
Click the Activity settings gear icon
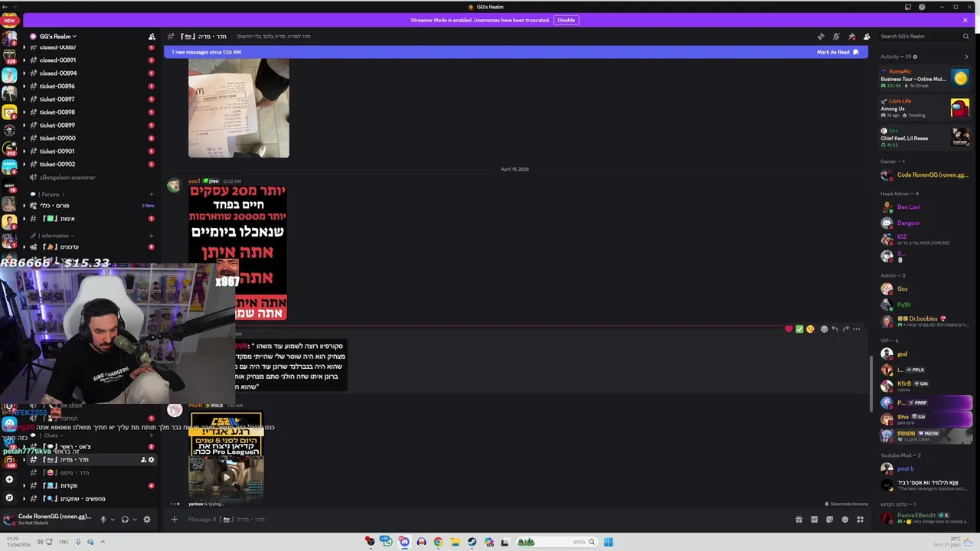coord(915,57)
